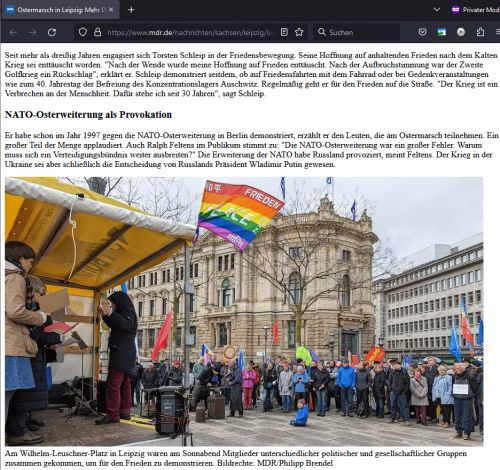Click into the Suchen search field

coord(357,32)
